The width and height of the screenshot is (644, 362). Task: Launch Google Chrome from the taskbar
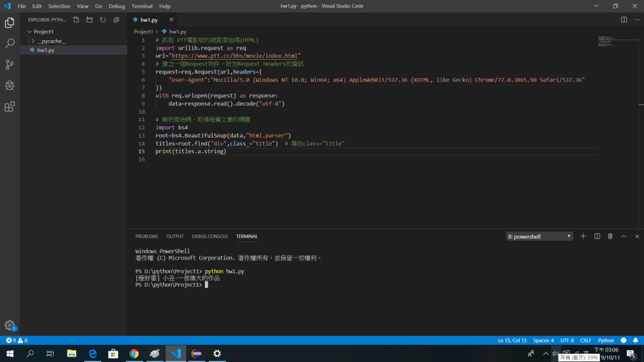coord(134,353)
